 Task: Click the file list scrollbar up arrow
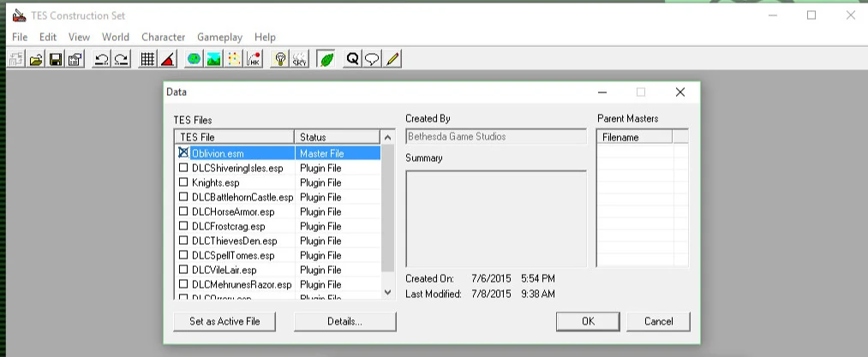point(387,138)
